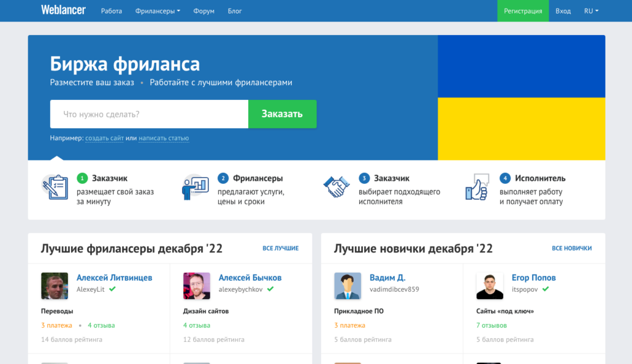Click '4 отзыва' under Алексей Бычков
This screenshot has height=364, width=632.
pos(197,325)
